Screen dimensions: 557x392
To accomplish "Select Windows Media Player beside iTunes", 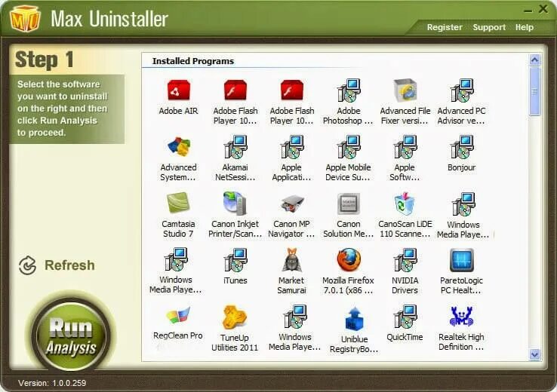I will [x=176, y=271].
